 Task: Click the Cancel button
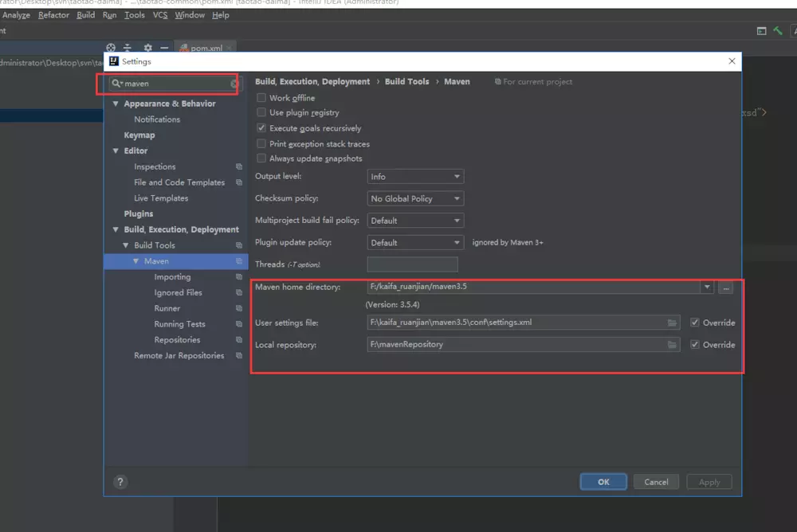656,482
